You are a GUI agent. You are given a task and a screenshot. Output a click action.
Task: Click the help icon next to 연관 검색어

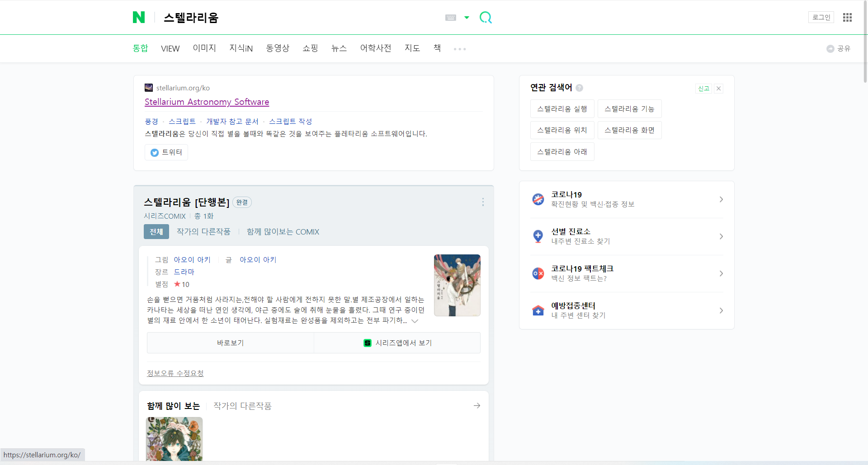point(579,88)
